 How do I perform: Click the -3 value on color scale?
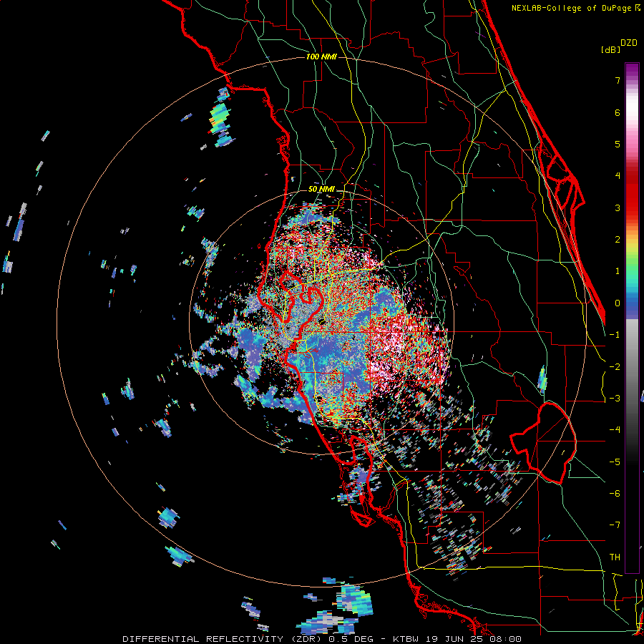pos(615,399)
